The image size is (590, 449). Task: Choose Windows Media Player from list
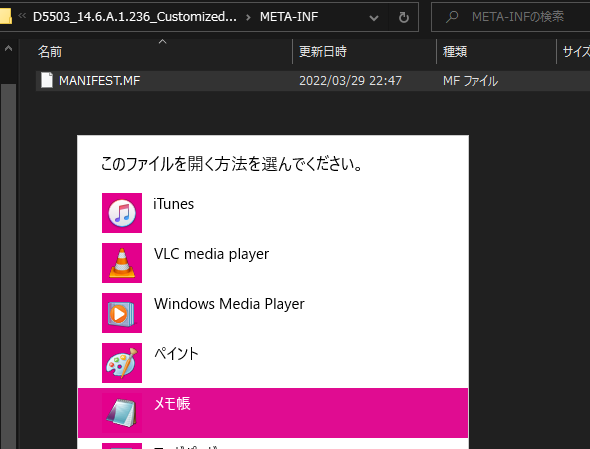coord(273,313)
